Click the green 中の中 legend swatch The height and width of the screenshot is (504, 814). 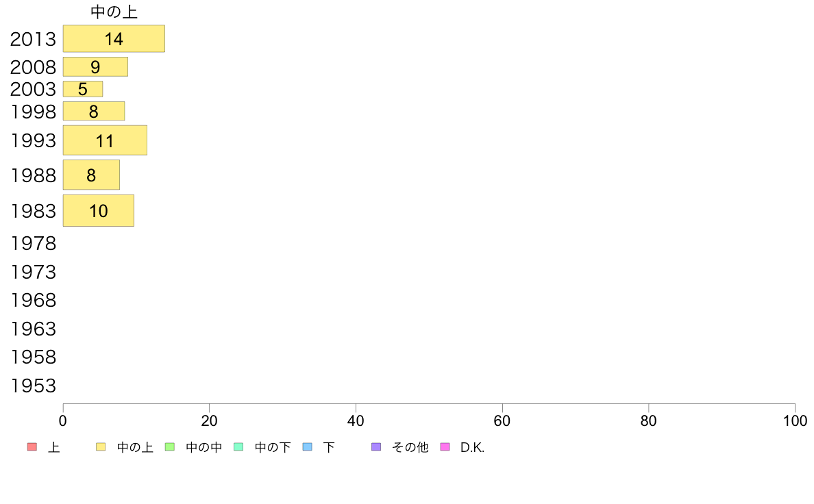point(170,447)
